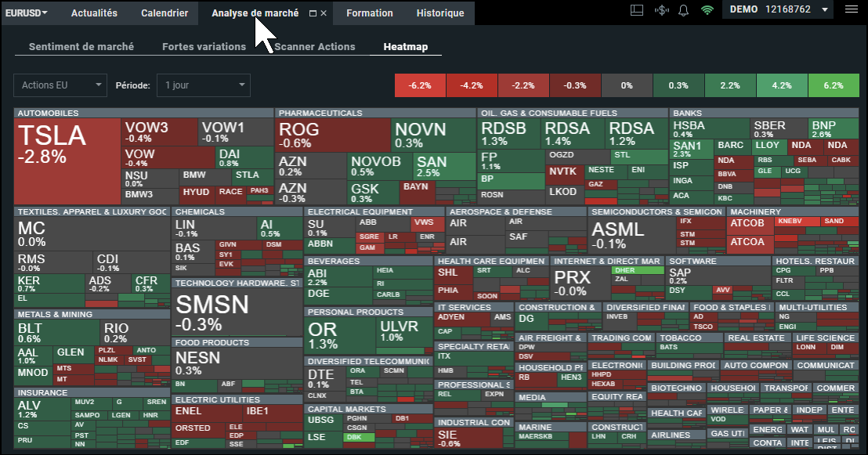Click the 0% legend swatch
The image size is (868, 455).
(x=627, y=85)
